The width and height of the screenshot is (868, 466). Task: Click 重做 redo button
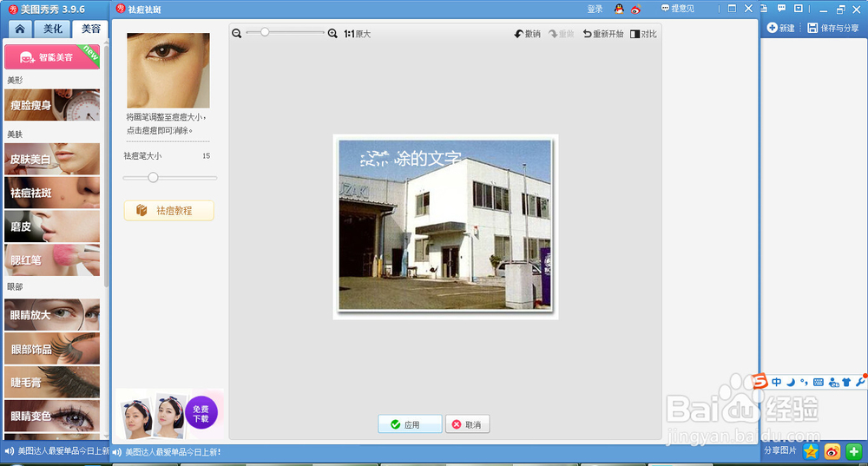[x=562, y=34]
